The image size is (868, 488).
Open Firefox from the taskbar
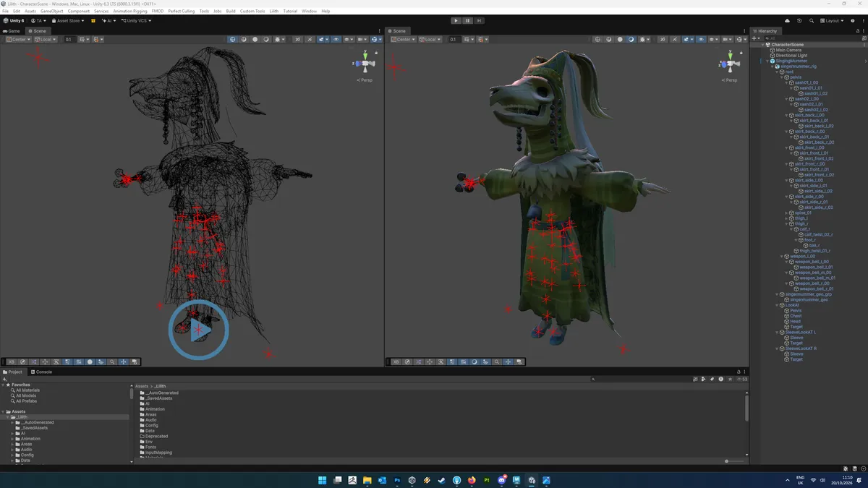(x=472, y=480)
